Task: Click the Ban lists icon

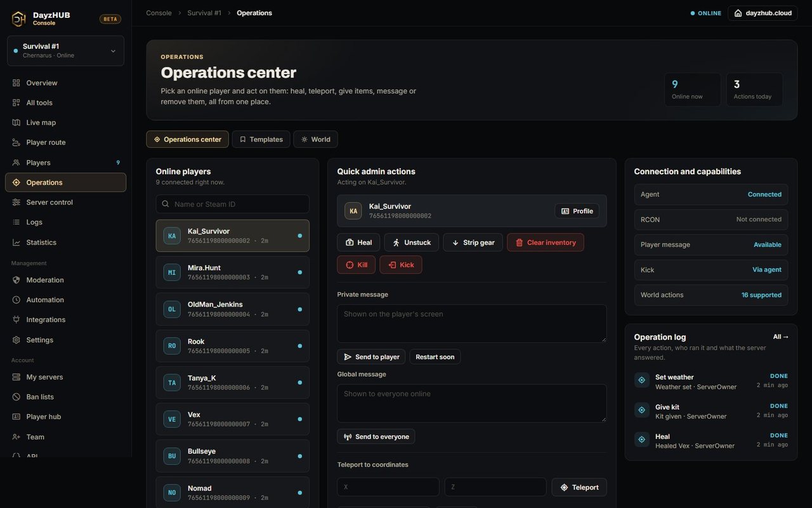Action: pos(16,397)
